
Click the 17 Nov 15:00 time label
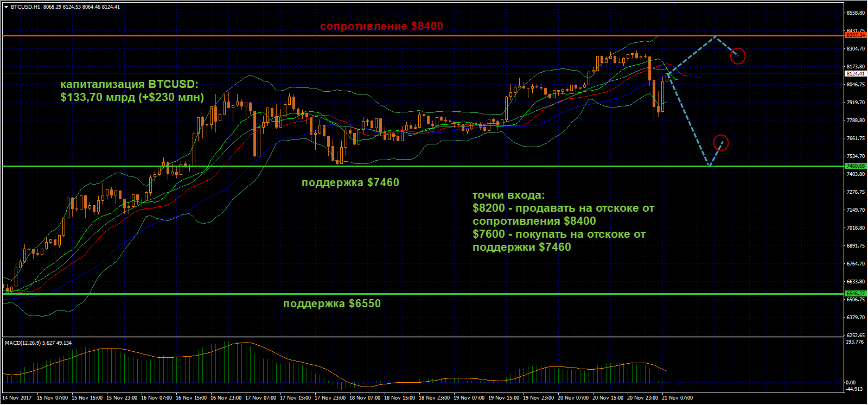coord(295,398)
